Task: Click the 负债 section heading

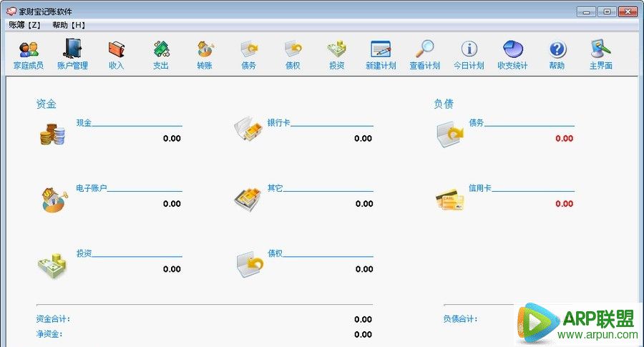Action: [444, 104]
